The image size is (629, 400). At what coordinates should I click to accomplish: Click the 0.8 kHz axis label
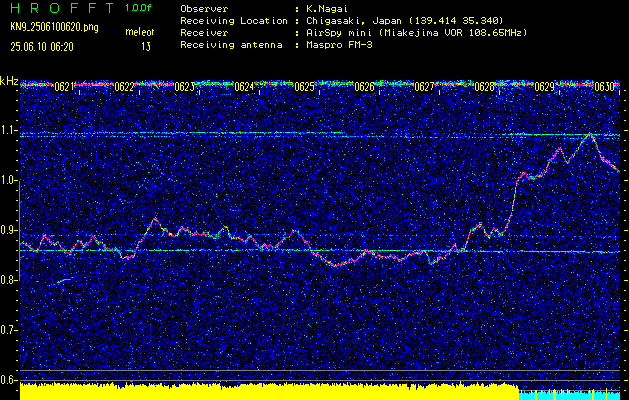point(9,280)
